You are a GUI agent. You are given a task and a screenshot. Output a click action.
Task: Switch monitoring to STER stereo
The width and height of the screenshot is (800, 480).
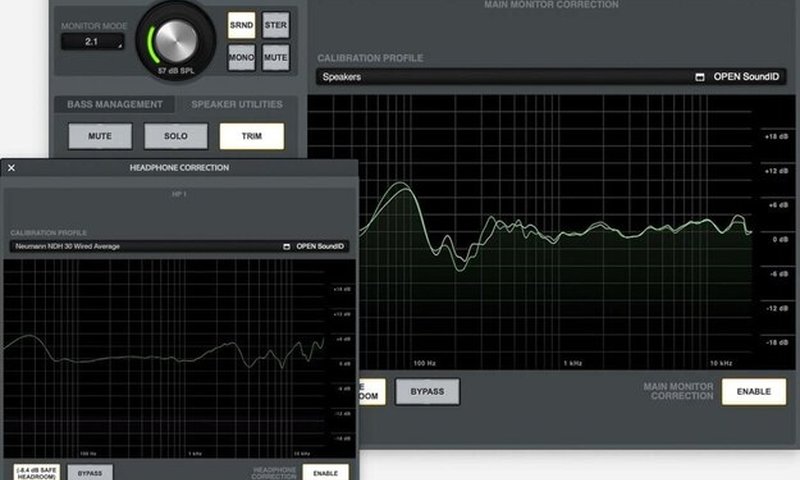pyautogui.click(x=275, y=26)
